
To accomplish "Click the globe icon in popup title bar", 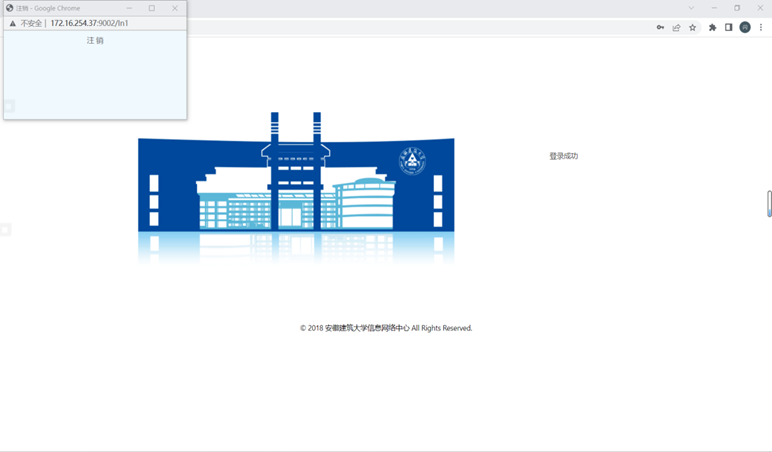I will 10,8.
